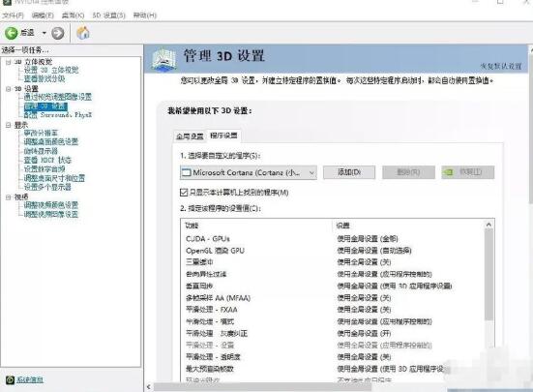Click the settings list scroll-up arrow
533x392 pixels.
click(x=489, y=225)
